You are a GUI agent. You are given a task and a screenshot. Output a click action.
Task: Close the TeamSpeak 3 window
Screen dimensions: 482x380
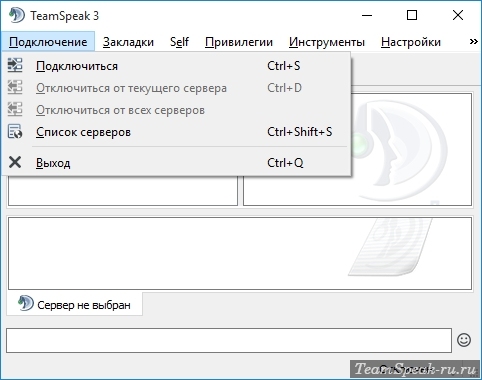[x=458, y=15]
